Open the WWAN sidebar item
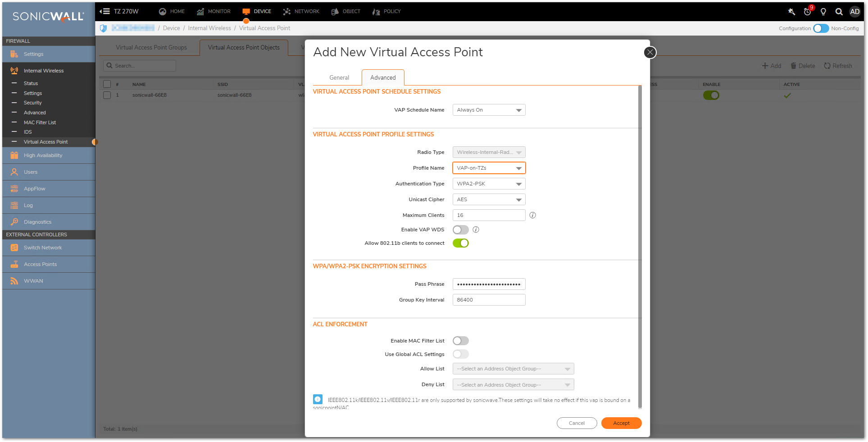 33,281
